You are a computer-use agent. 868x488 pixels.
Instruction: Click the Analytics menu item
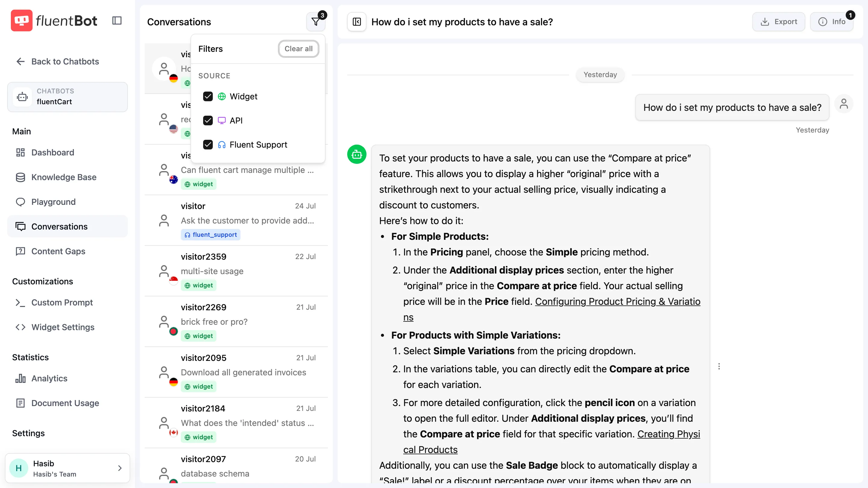pyautogui.click(x=68, y=378)
